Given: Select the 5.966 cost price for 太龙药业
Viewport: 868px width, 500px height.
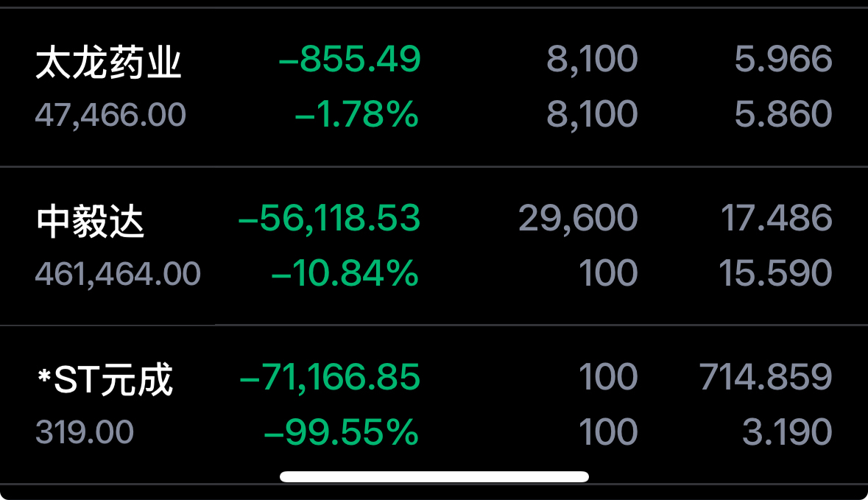Looking at the screenshot, I should pos(783,59).
